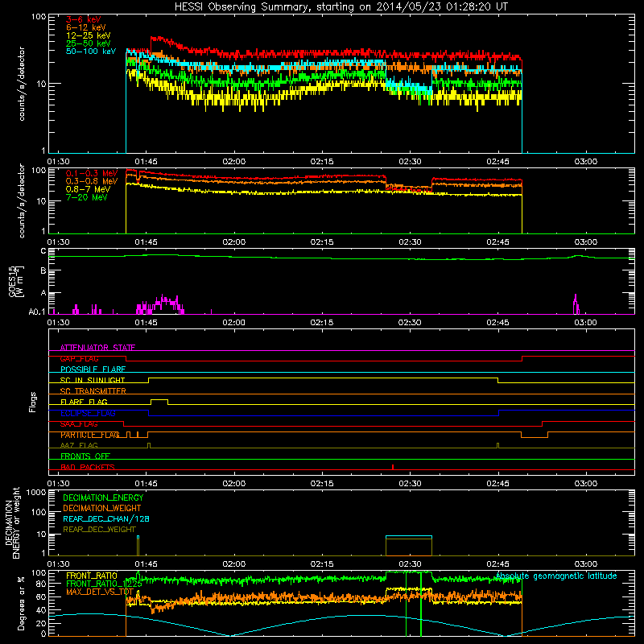Click the absolute geomagnetic latitude label

pos(556,576)
